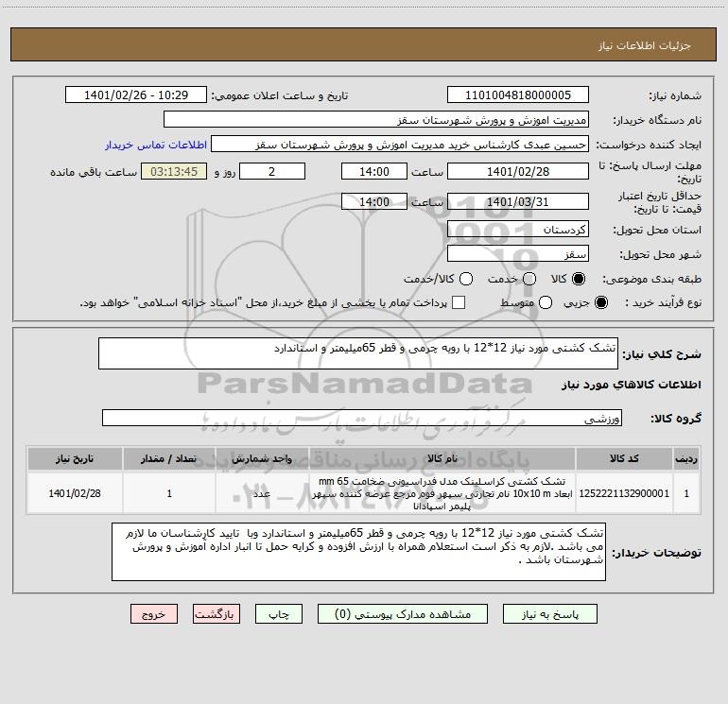Image resolution: width=728 pixels, height=704 pixels.
Task: Click the remaining days field showing 2
Action: [272, 171]
